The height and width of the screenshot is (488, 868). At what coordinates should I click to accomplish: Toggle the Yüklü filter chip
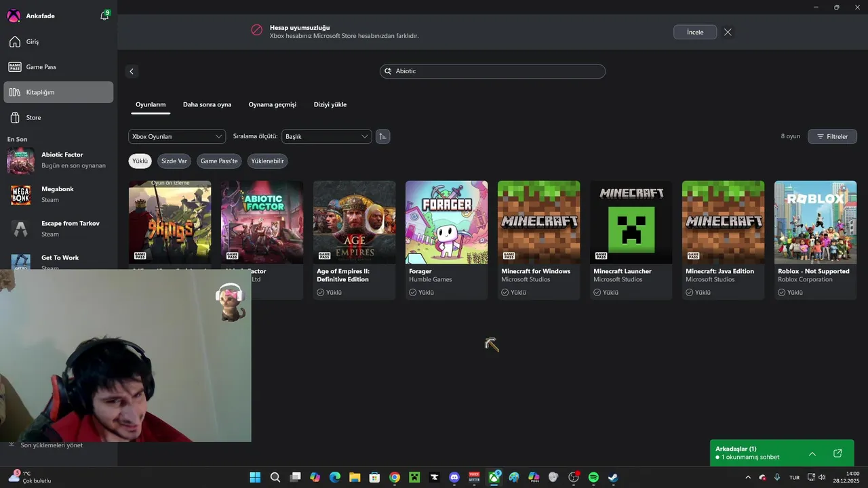click(140, 161)
